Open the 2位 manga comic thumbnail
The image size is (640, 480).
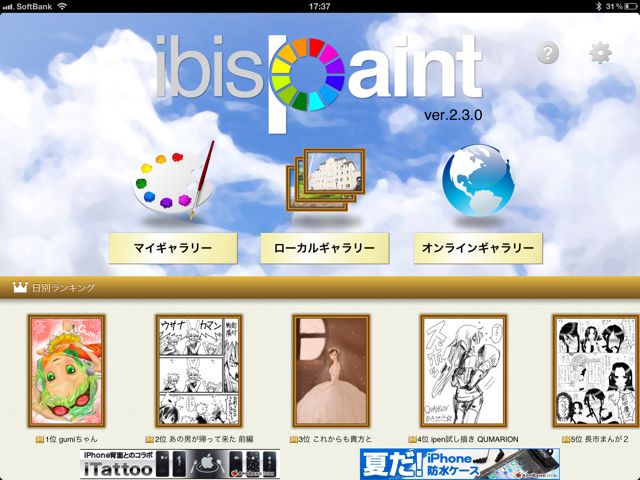[199, 371]
